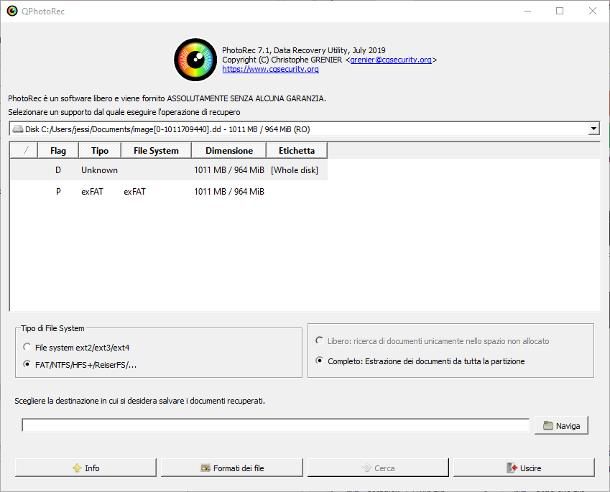Click the P flag cell

58,191
